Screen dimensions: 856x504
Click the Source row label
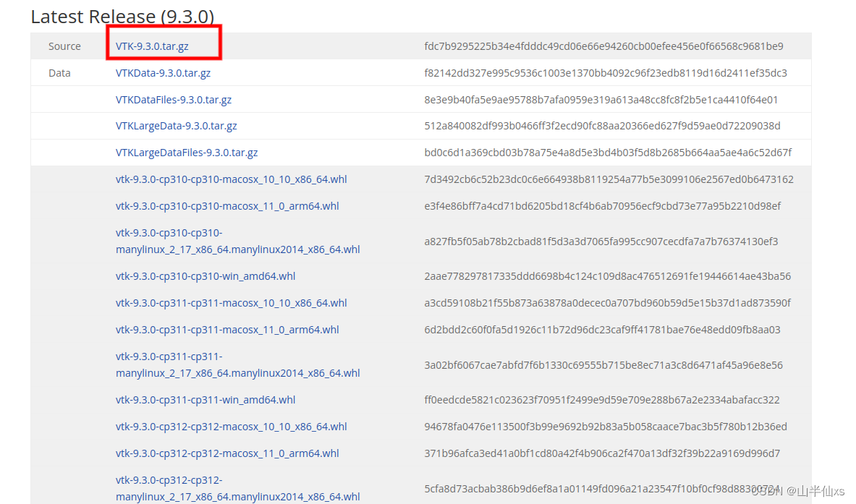(x=64, y=46)
